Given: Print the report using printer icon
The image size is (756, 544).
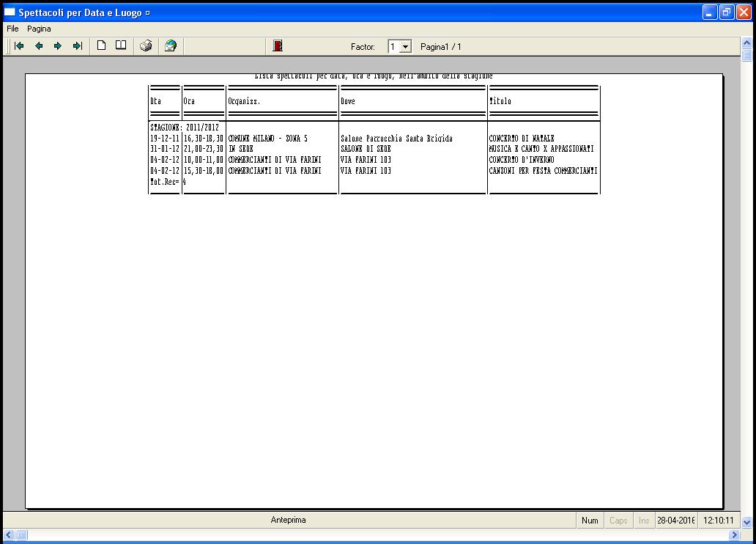Looking at the screenshot, I should 146,46.
